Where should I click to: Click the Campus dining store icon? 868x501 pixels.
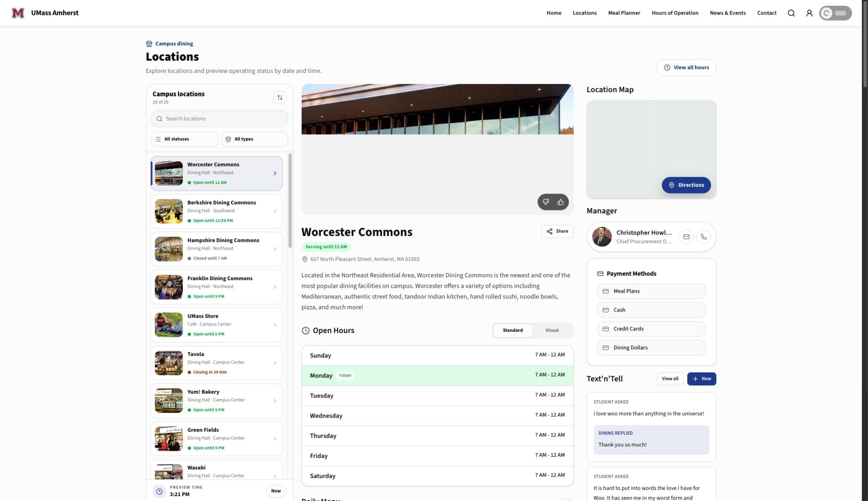point(149,44)
